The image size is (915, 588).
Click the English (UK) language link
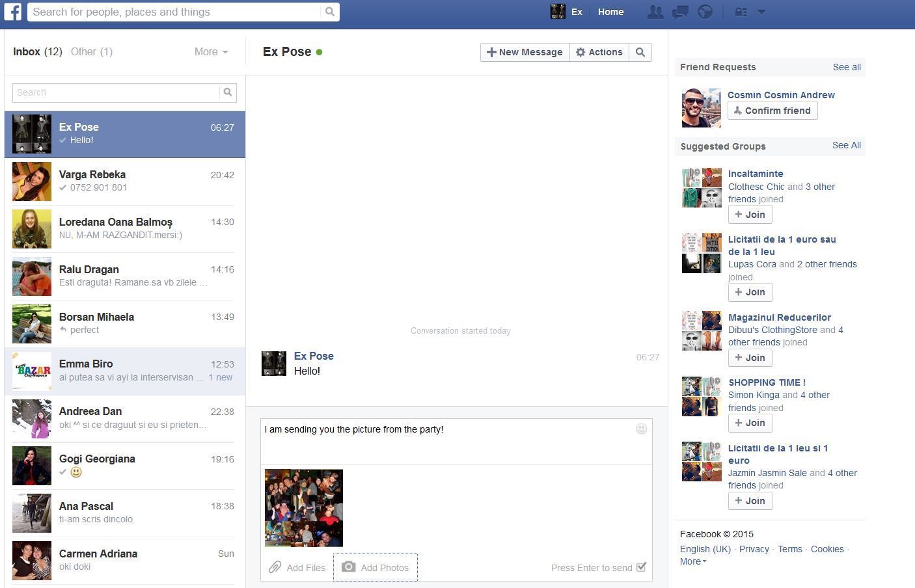705,549
